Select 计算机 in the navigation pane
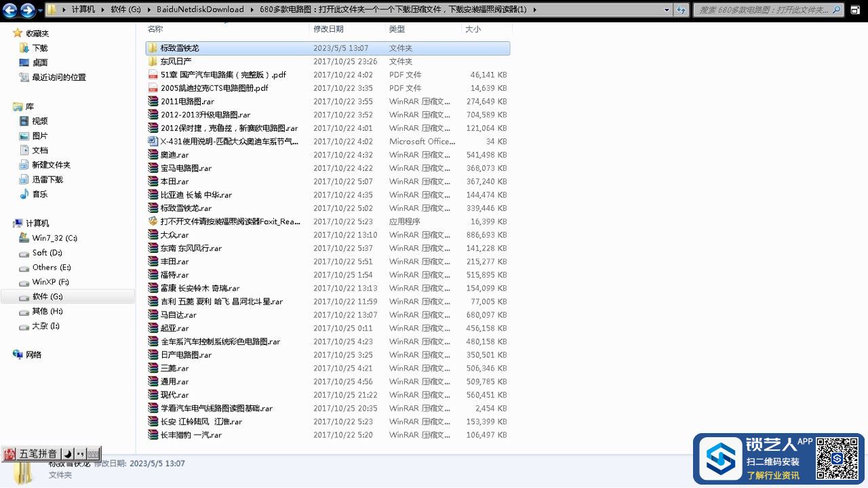This screenshot has height=488, width=868. pos(37,224)
